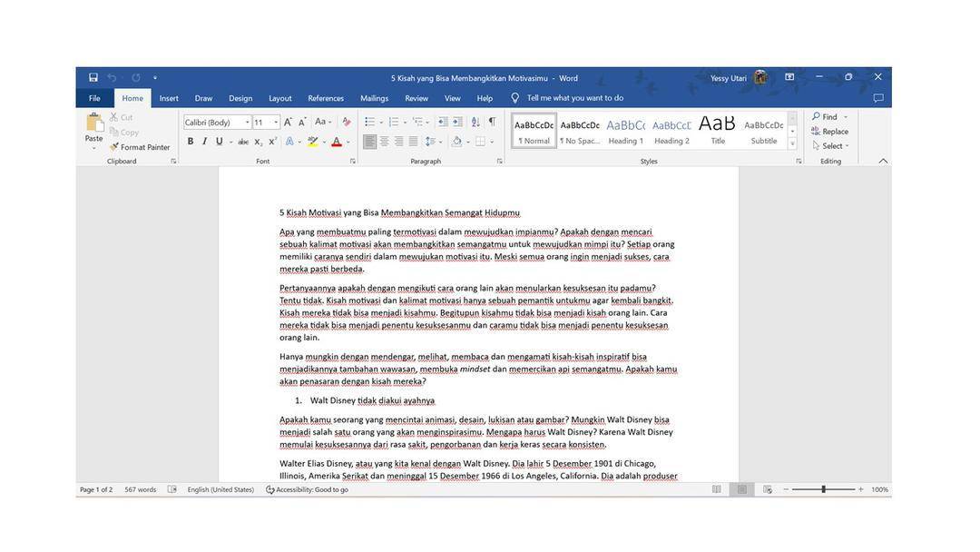Viewport: 980px width, 552px height.
Task: Paste clipboard contents using the Paste icon
Action: pos(94,123)
